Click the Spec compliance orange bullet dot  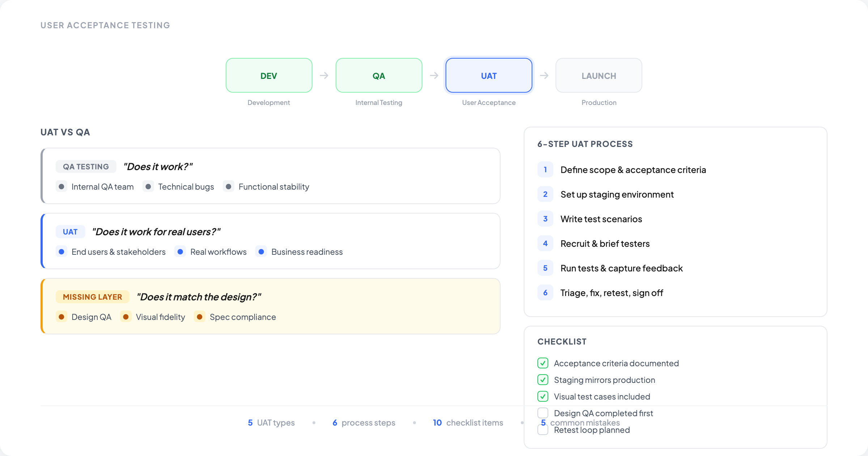pyautogui.click(x=200, y=317)
